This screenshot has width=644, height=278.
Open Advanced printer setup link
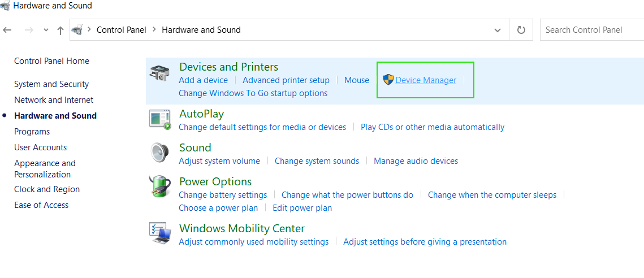[x=286, y=80]
